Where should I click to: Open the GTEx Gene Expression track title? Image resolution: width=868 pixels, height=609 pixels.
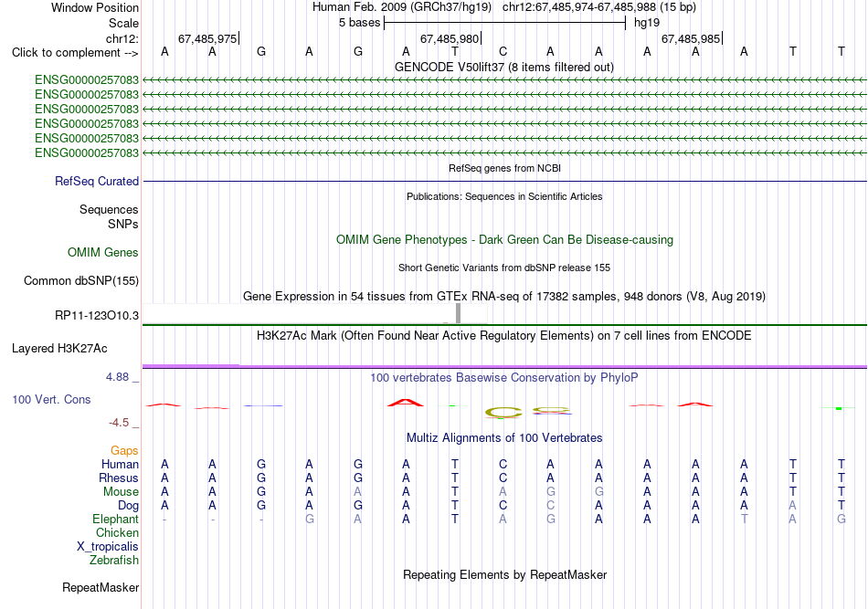[x=504, y=297]
